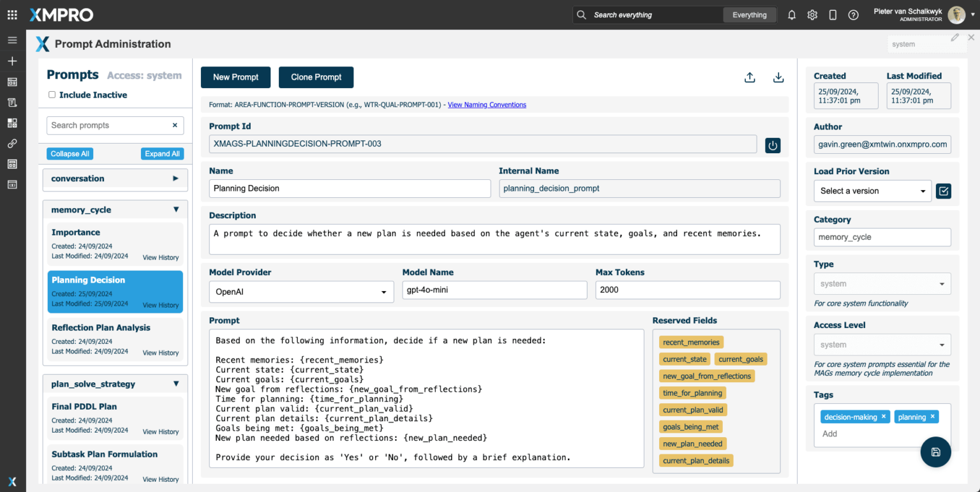Click the help question mark icon
This screenshot has height=492, width=980.
tap(853, 15)
